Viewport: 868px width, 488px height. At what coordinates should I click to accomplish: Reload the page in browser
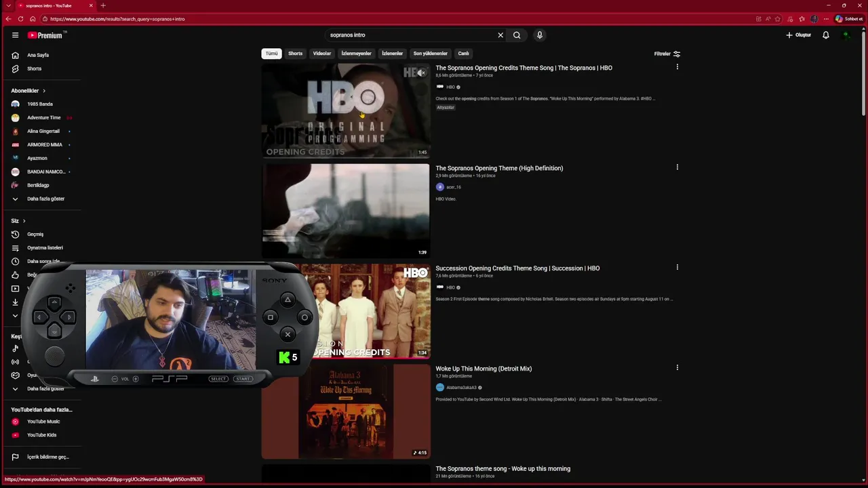[20, 19]
